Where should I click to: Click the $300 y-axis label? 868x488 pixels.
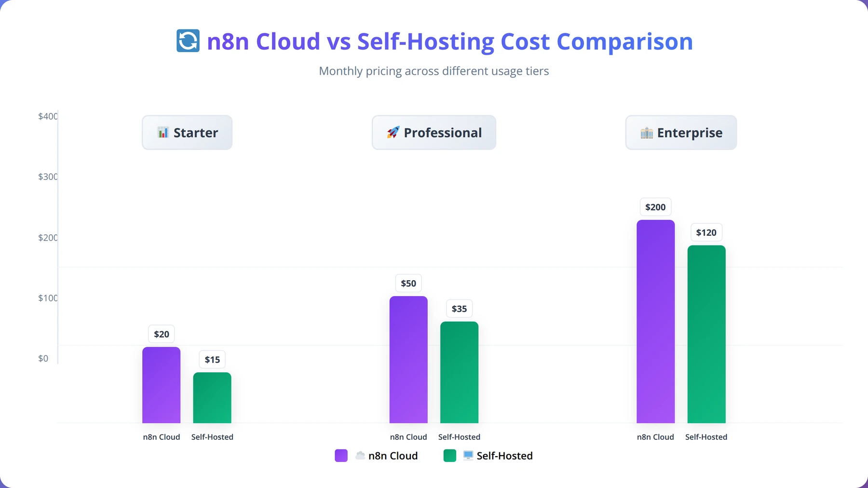pos(48,177)
